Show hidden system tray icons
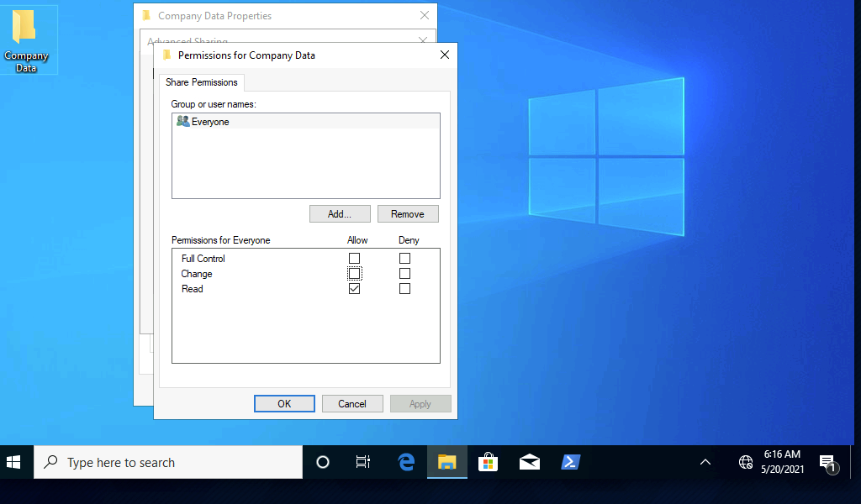This screenshot has height=504, width=861. pos(705,462)
